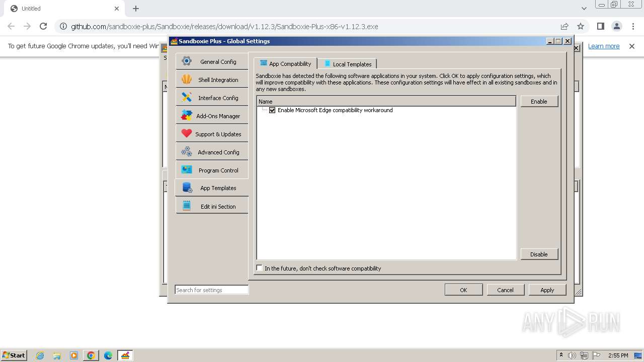Launch Internet Explorer from taskbar

point(40,355)
